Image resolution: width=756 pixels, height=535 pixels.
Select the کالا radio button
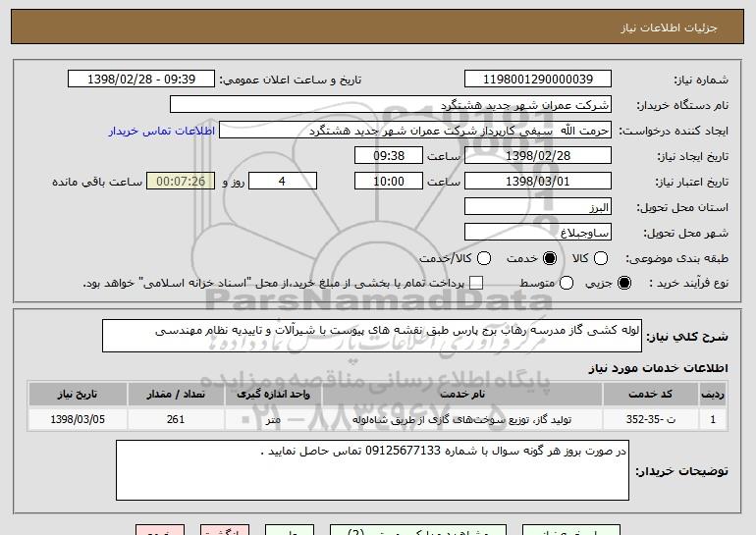click(x=600, y=258)
